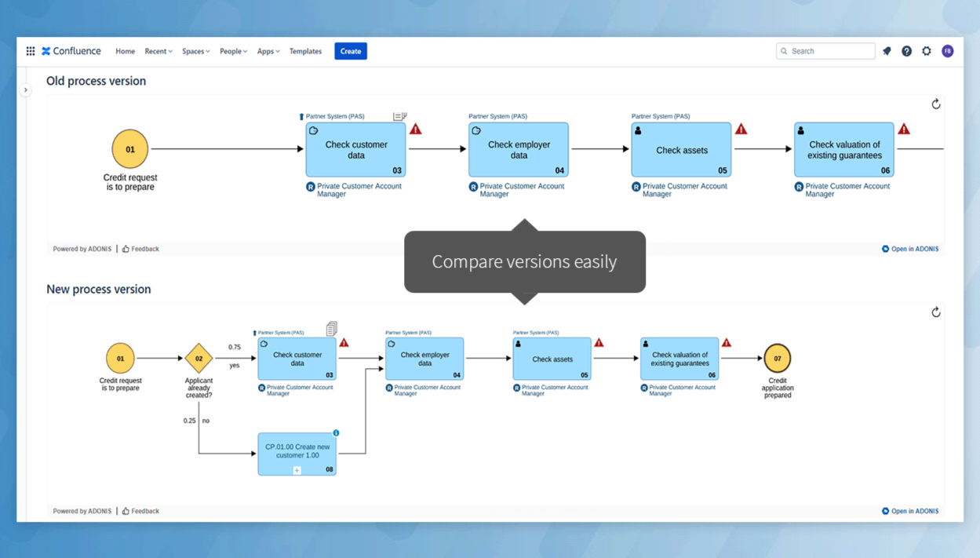Image resolution: width=980 pixels, height=558 pixels.
Task: Expand the subprocess plus on Create new customer
Action: [297, 470]
